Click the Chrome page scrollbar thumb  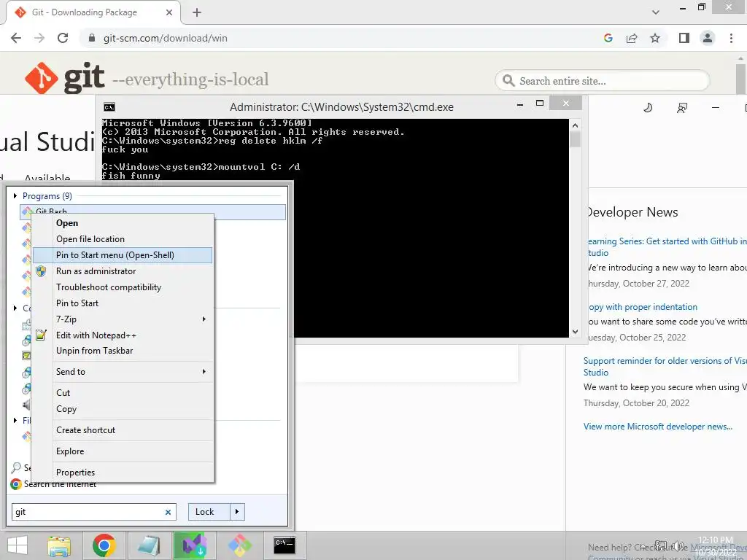[x=741, y=79]
